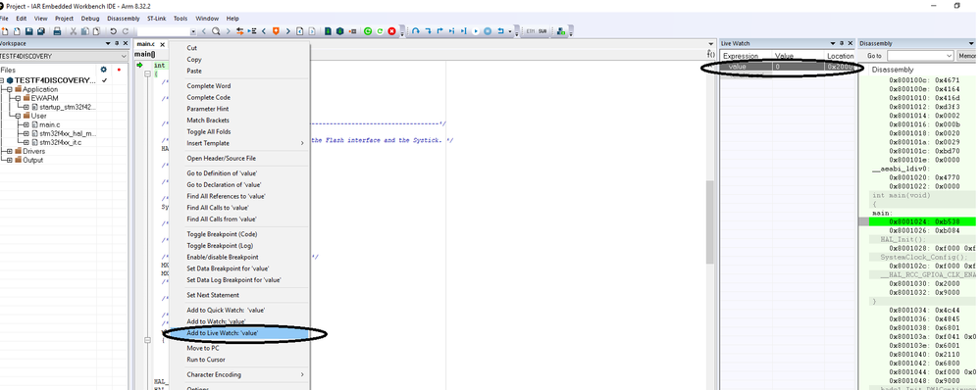Click the Save icon in toolbar

(28, 31)
